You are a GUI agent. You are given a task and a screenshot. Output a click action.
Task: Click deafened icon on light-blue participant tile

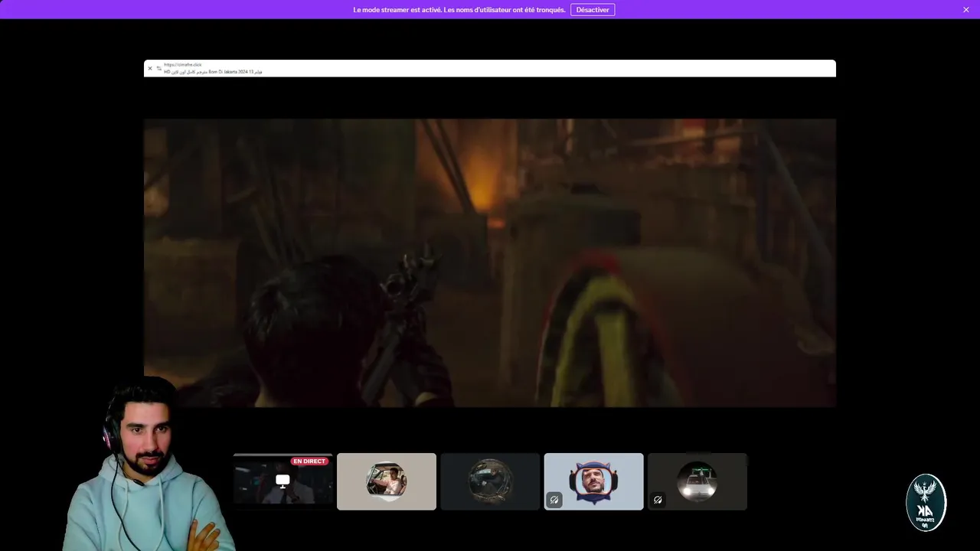click(x=554, y=500)
